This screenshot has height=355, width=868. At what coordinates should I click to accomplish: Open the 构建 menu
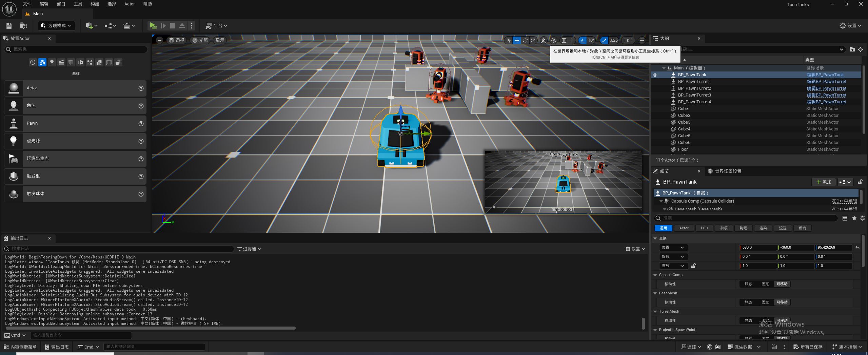point(95,4)
